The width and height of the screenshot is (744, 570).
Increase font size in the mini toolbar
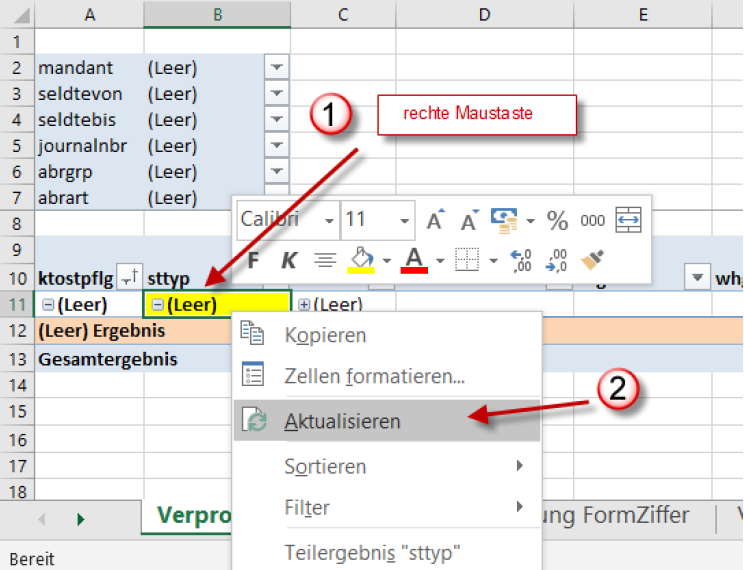(x=436, y=220)
